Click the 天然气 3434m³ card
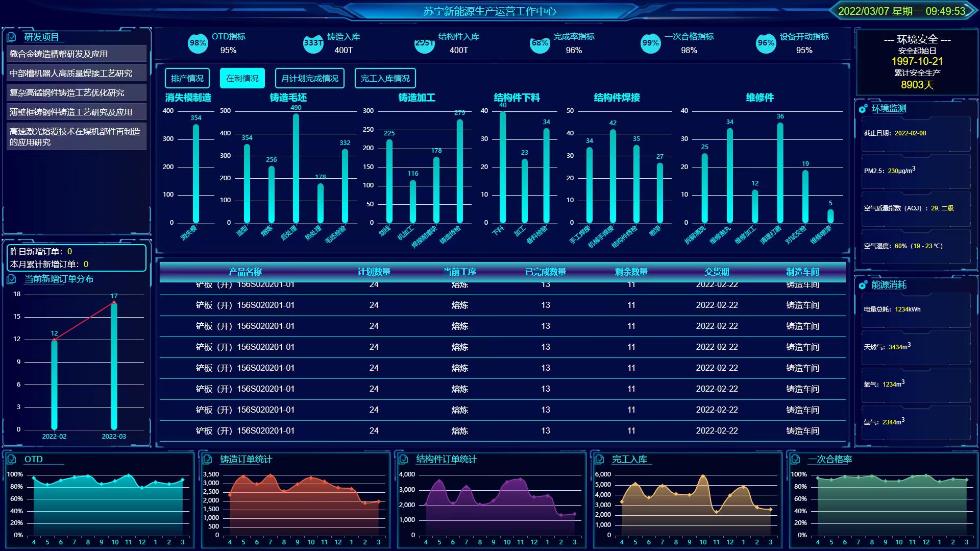Screen dimensions: 980x551 coord(916,347)
